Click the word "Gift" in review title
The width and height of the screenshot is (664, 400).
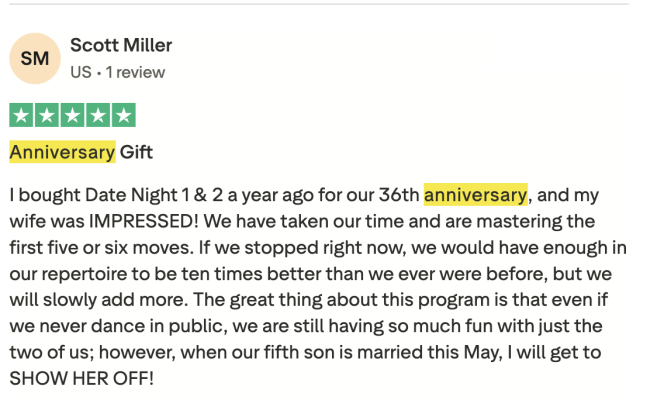pos(137,152)
